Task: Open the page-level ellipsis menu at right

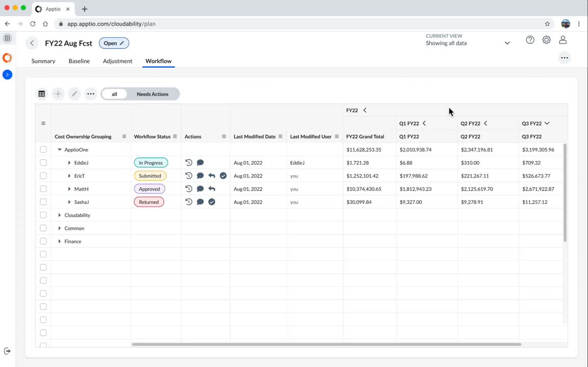Action: pyautogui.click(x=565, y=58)
